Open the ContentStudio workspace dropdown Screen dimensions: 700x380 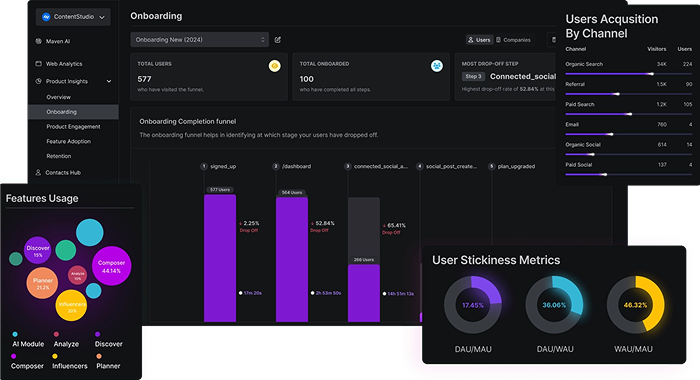73,17
